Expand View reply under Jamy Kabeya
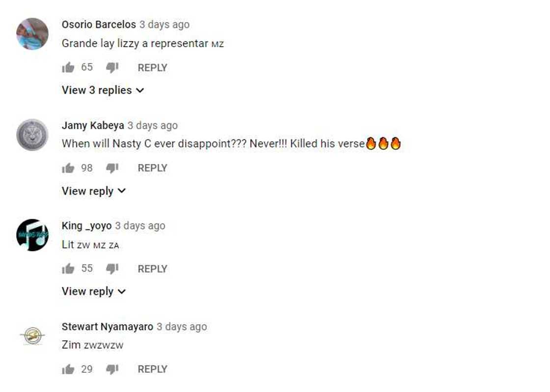550x392 pixels. coord(93,191)
